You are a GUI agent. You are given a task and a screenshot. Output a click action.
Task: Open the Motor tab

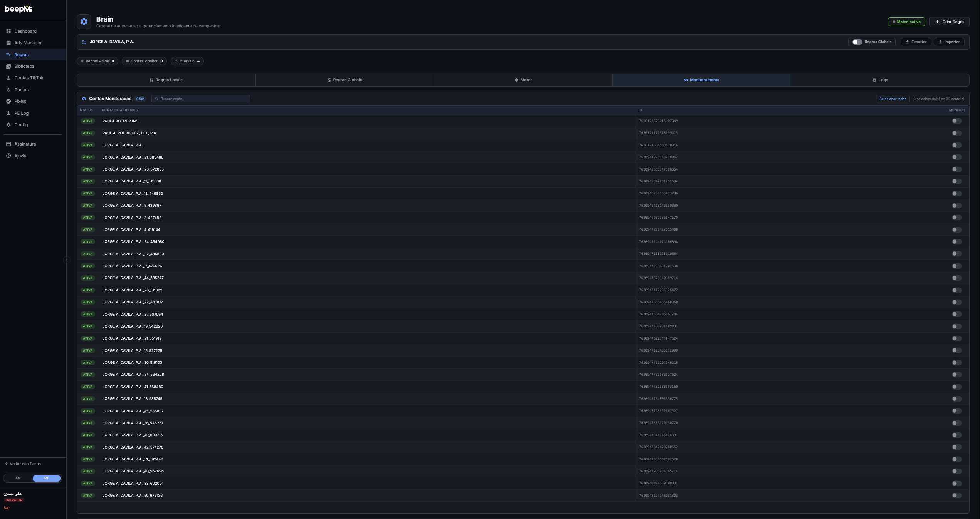523,80
